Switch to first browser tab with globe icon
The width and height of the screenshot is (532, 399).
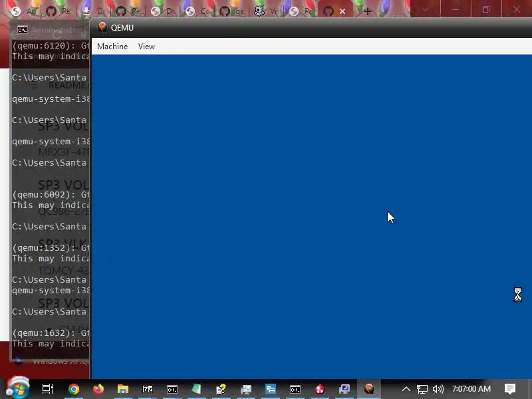click(16, 11)
